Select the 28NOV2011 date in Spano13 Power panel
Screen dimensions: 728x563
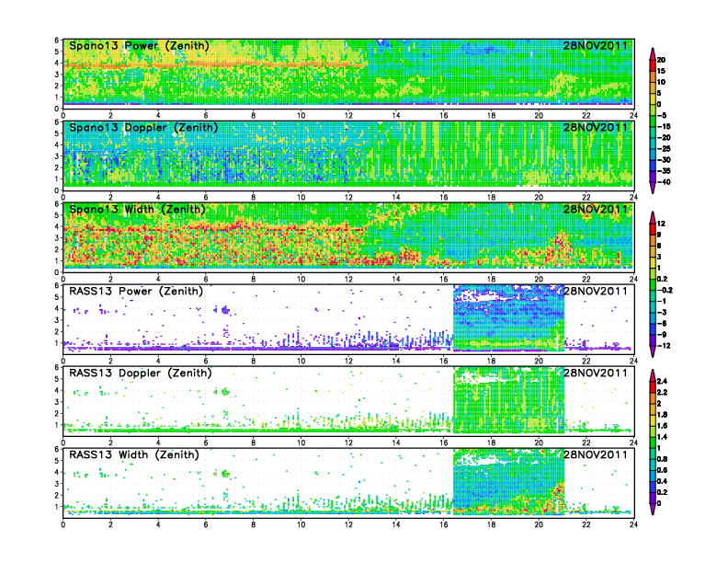tap(596, 46)
